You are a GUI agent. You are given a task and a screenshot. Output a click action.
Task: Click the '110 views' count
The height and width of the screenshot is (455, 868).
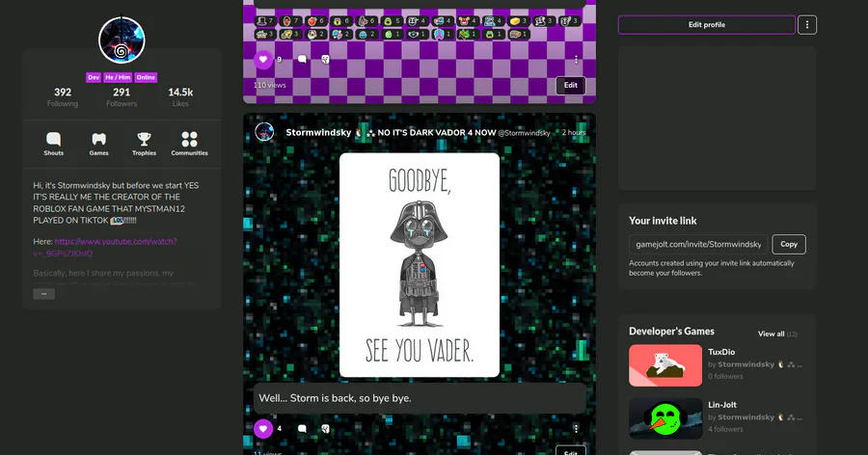pyautogui.click(x=270, y=85)
